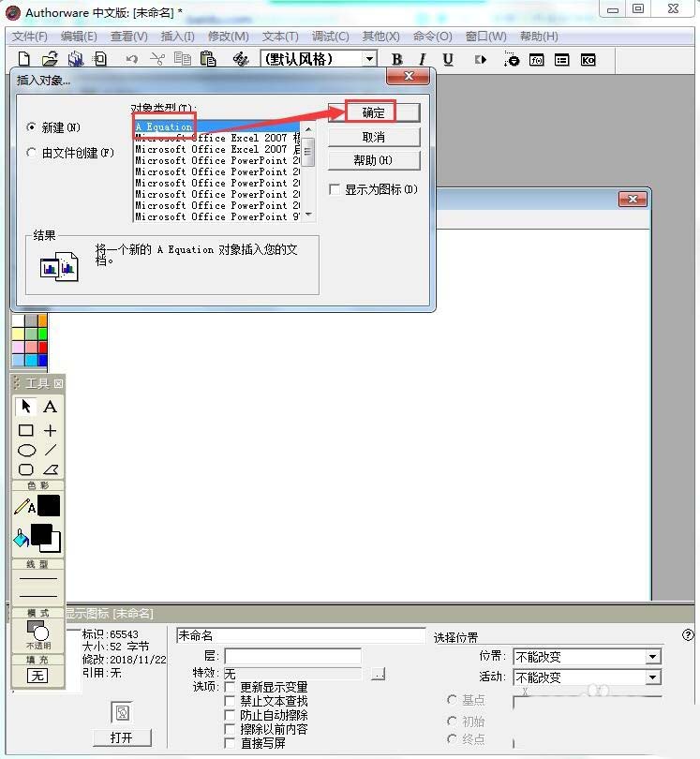700x759 pixels.
Task: Open the 位置 dropdown arrow
Action: [x=652, y=656]
